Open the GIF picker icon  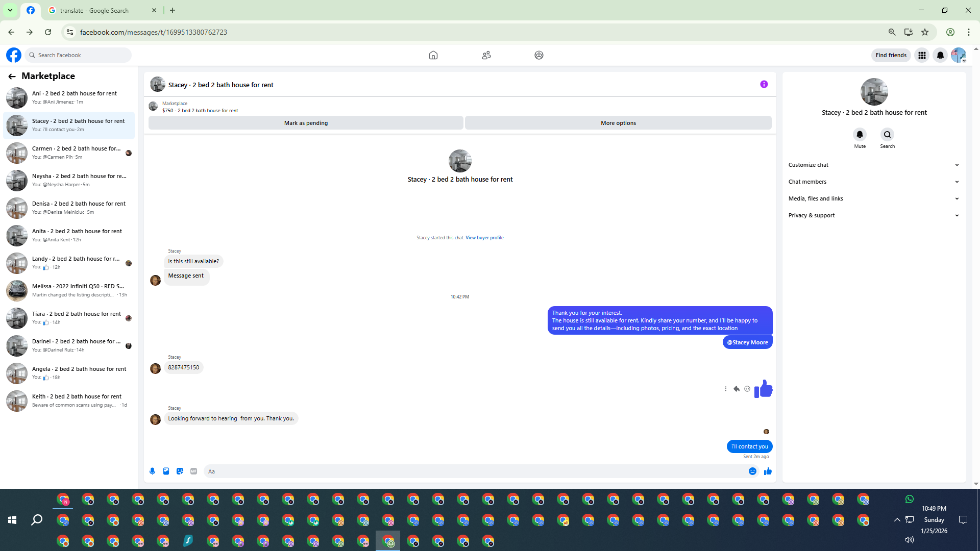coord(193,471)
